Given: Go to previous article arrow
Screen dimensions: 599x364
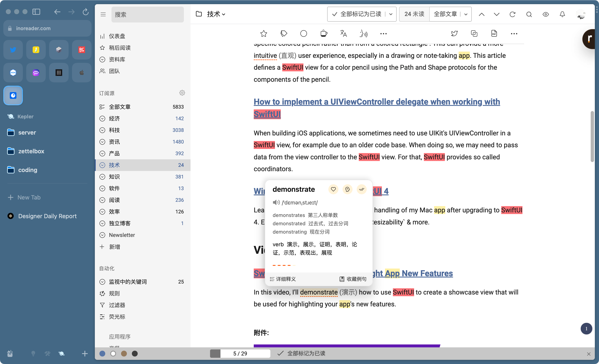Looking at the screenshot, I should pos(481,14).
